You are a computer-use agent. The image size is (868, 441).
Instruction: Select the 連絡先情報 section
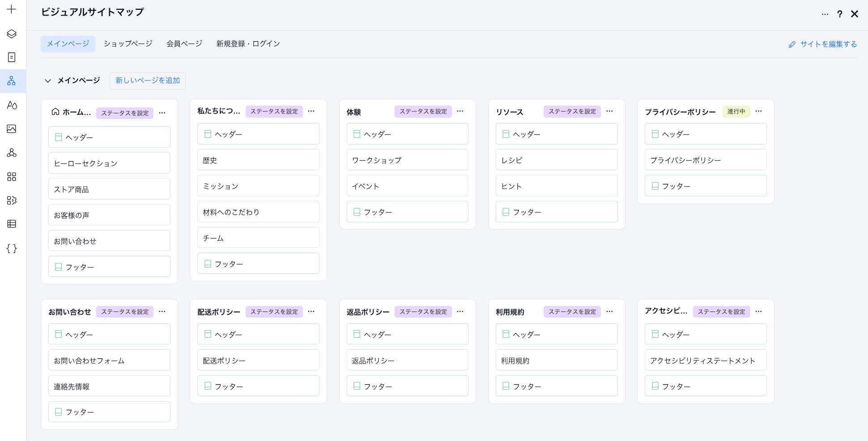pos(109,386)
